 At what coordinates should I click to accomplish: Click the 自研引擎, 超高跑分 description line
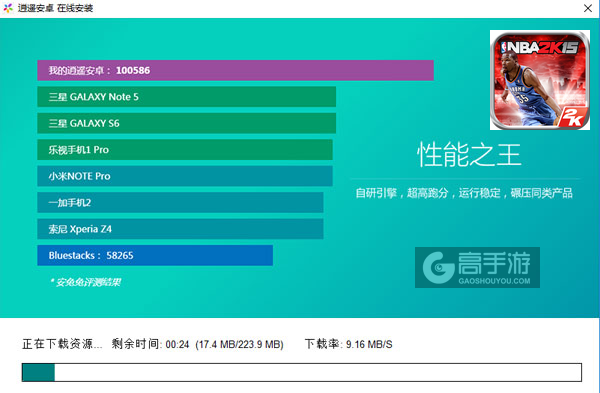pyautogui.click(x=464, y=193)
